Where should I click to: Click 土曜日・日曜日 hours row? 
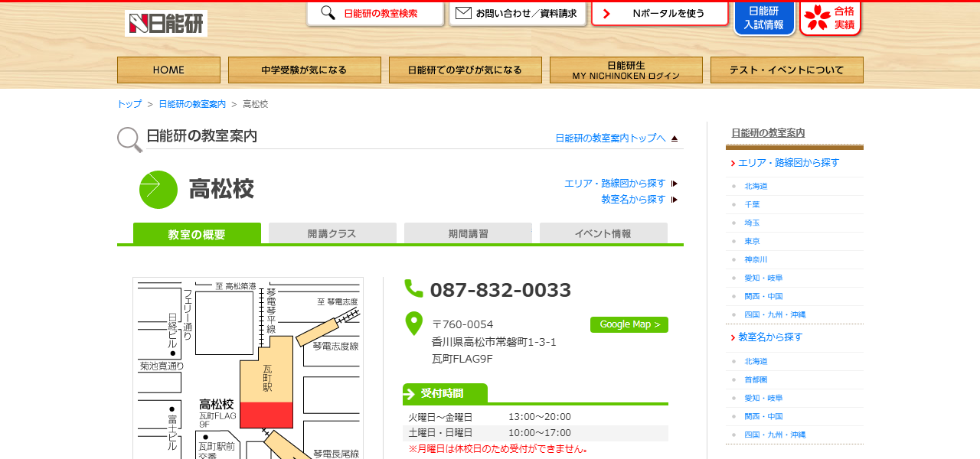(x=535, y=433)
